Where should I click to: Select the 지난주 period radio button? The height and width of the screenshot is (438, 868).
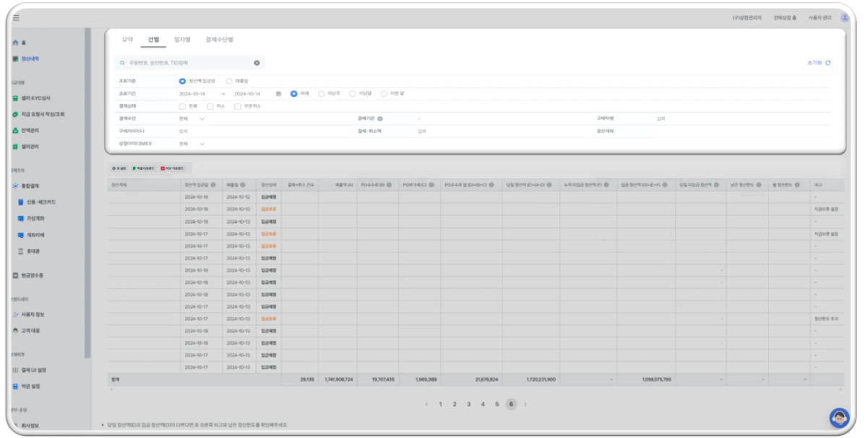[322, 93]
